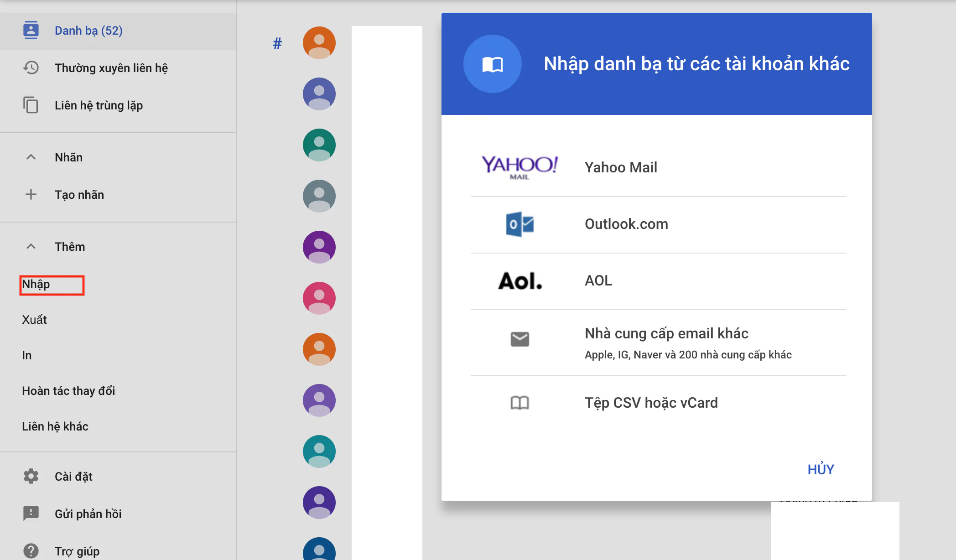The image size is (956, 560).
Task: Select the pink contact avatar
Action: pyautogui.click(x=319, y=298)
